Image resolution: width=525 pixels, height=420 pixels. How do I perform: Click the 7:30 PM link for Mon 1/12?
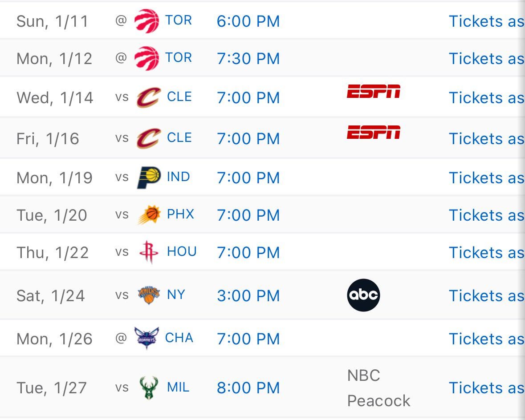click(x=248, y=58)
